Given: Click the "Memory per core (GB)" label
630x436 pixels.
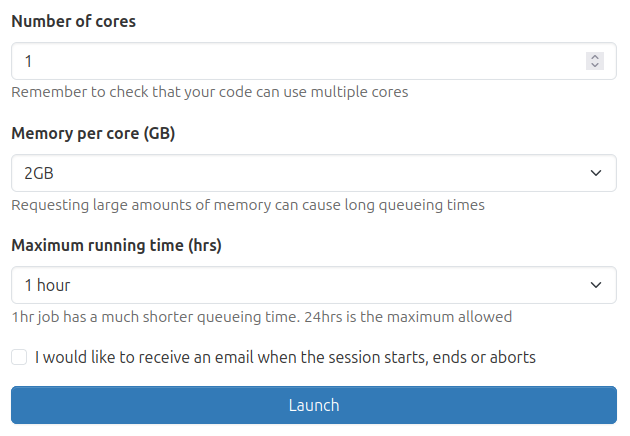Looking at the screenshot, I should click(93, 133).
